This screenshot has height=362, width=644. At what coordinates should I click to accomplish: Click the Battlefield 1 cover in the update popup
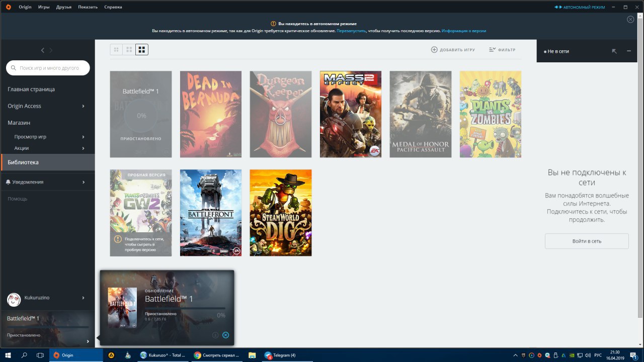point(122,308)
